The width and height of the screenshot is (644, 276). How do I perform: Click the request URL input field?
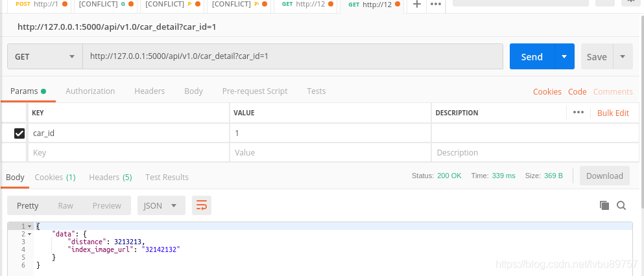(x=293, y=56)
